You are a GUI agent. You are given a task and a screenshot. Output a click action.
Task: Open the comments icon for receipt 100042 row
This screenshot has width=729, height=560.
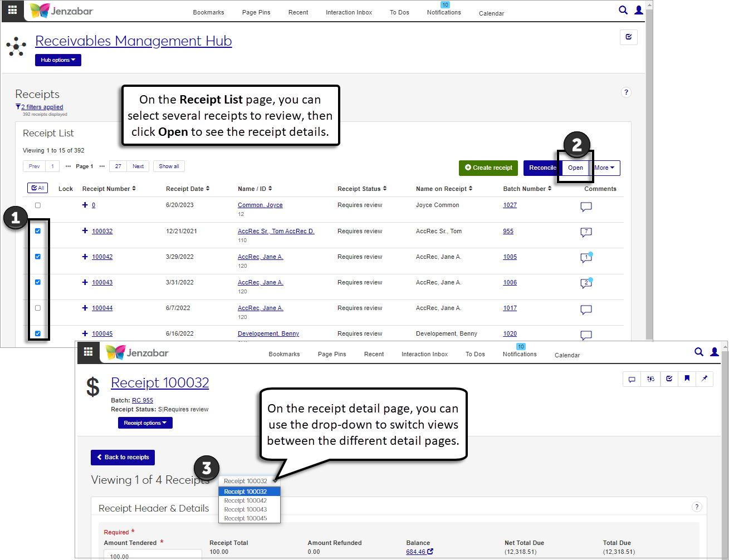click(586, 258)
